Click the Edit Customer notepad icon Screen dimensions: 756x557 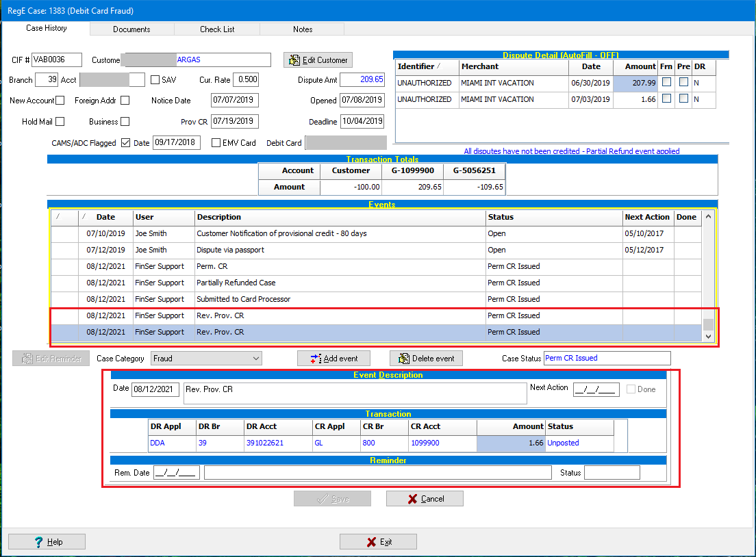pos(294,60)
